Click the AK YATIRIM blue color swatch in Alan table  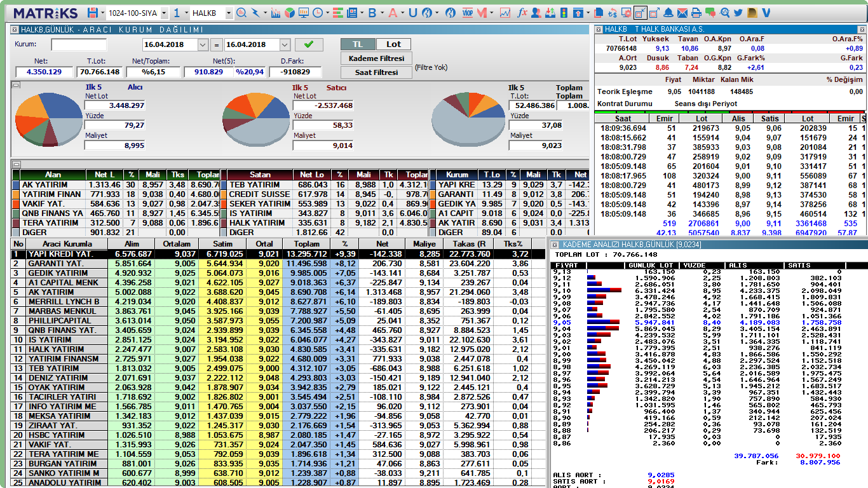[17, 185]
